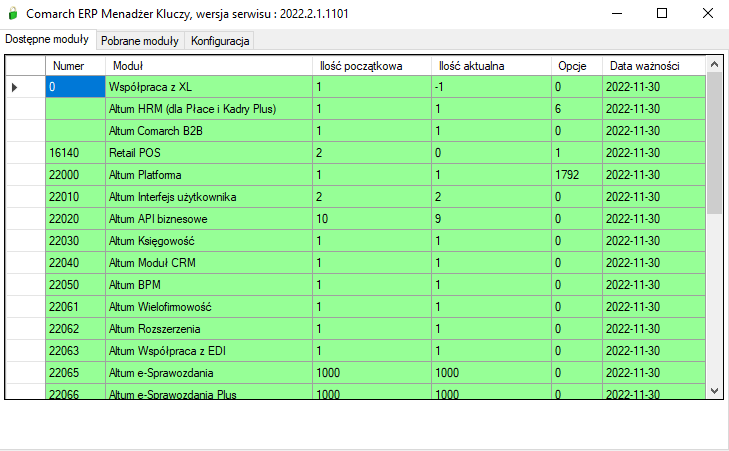The height and width of the screenshot is (451, 729).
Task: Click number cell 22050
Action: [75, 285]
